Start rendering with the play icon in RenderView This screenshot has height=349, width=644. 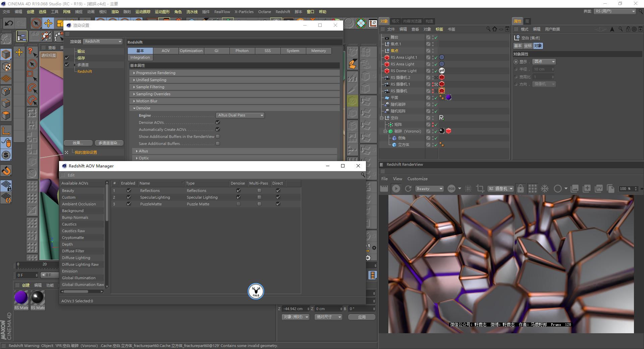396,189
